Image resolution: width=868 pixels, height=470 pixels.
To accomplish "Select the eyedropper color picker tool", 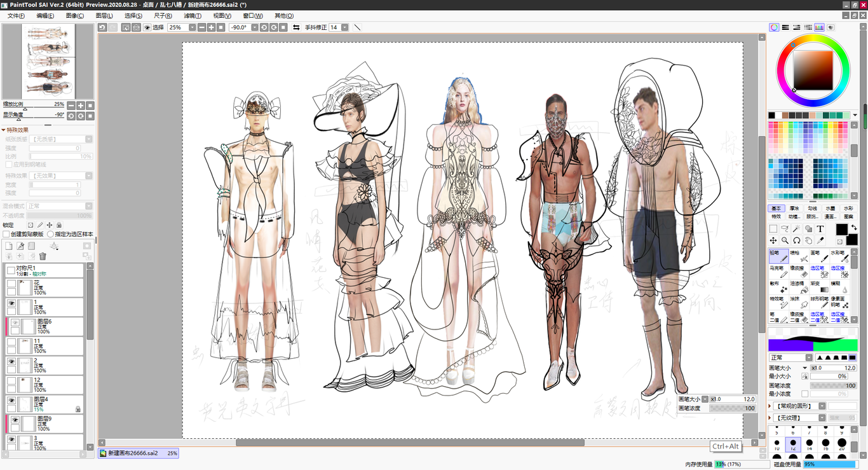I will point(820,241).
